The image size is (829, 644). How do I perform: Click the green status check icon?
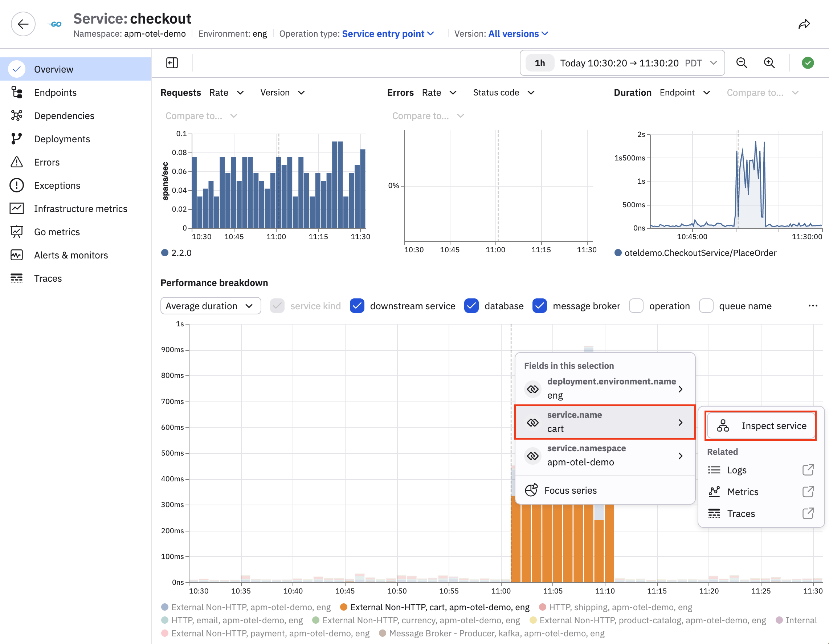(x=807, y=63)
